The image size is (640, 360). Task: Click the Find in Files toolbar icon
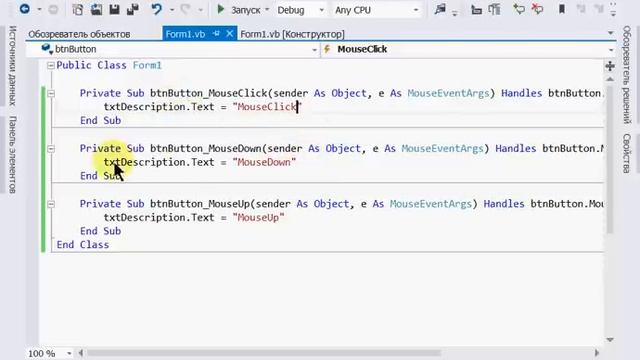click(440, 9)
